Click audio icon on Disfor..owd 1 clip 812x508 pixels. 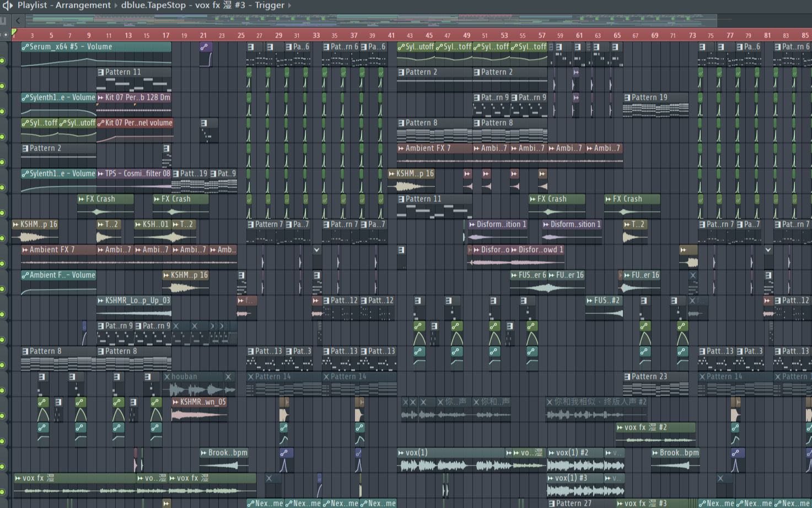click(514, 250)
